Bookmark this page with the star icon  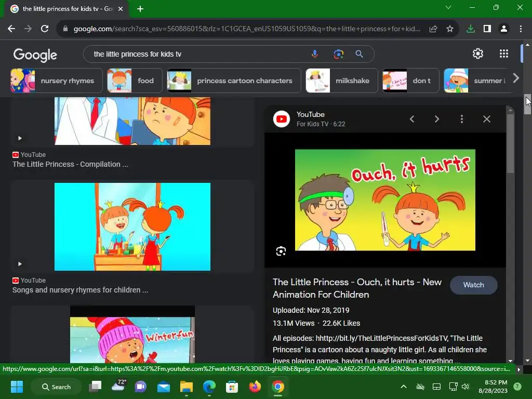450,29
